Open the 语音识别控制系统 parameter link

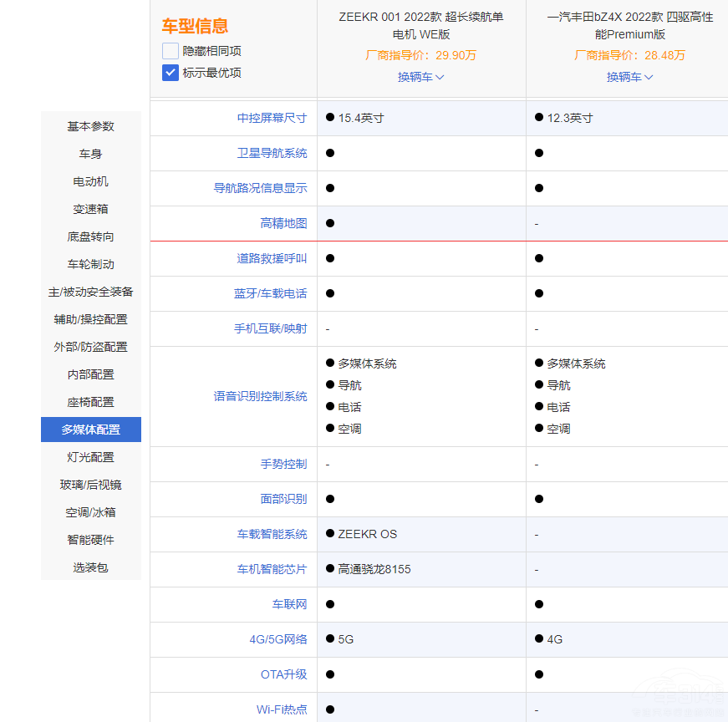pyautogui.click(x=260, y=396)
